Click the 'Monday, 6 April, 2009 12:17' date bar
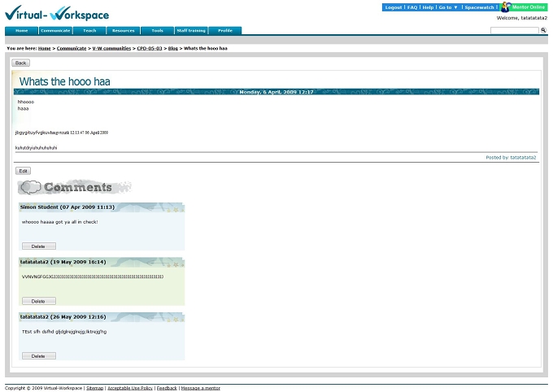The image size is (553, 392). point(276,92)
